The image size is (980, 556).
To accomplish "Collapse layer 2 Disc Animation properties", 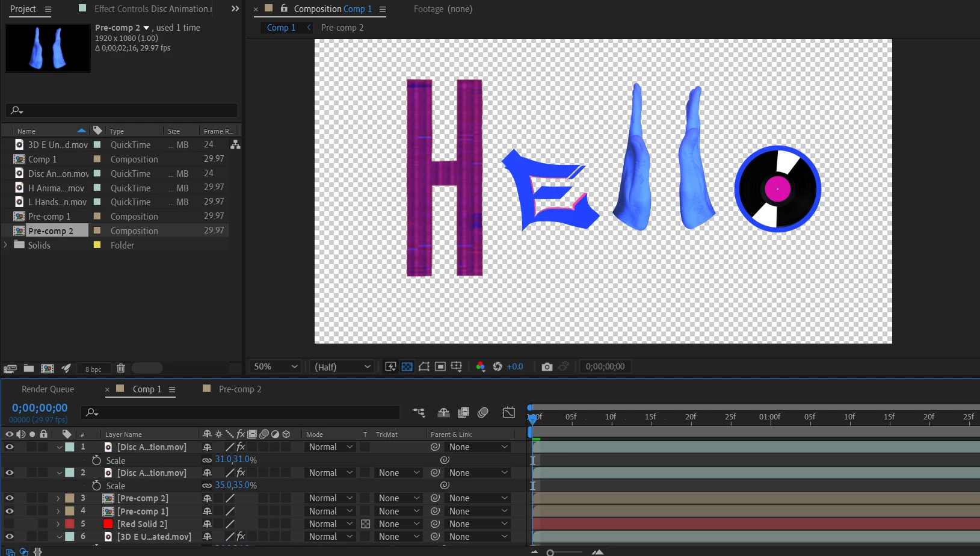I will pyautogui.click(x=60, y=473).
